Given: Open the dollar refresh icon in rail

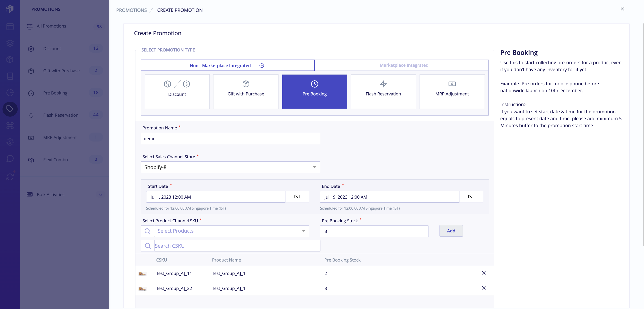Looking at the screenshot, I should (x=10, y=142).
